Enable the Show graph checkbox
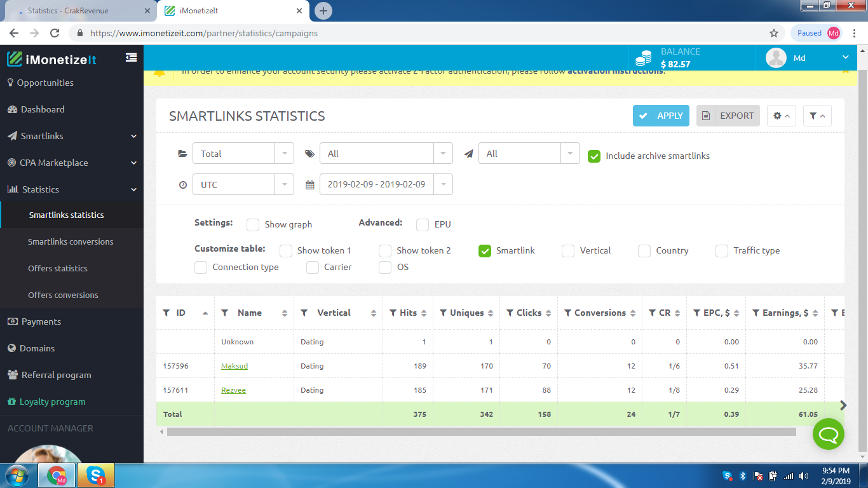This screenshot has height=488, width=868. coord(253,224)
